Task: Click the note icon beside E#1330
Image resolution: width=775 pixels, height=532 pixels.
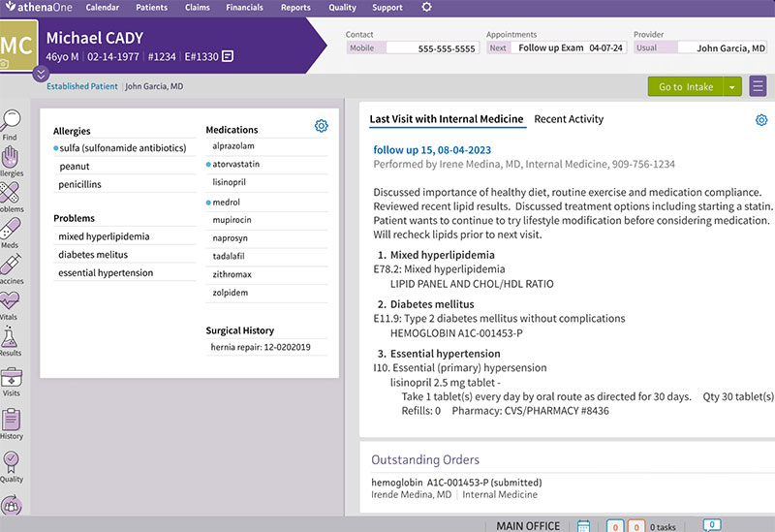Action: tap(228, 56)
